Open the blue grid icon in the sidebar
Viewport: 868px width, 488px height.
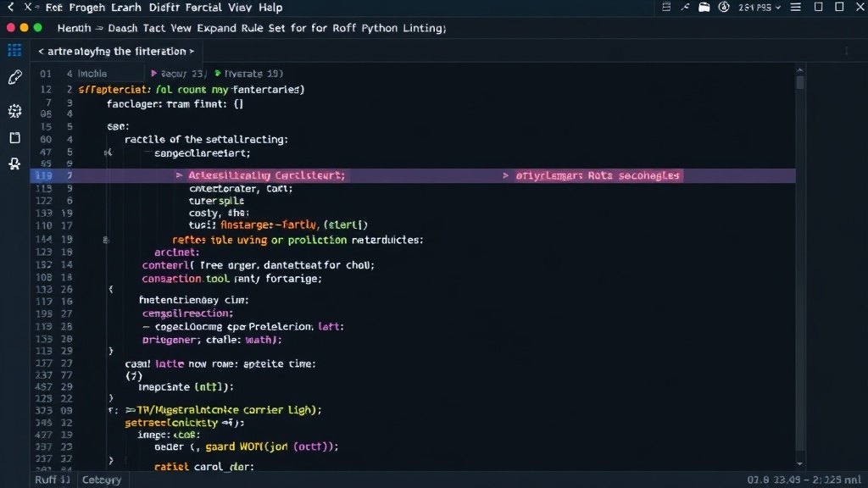tap(14, 50)
